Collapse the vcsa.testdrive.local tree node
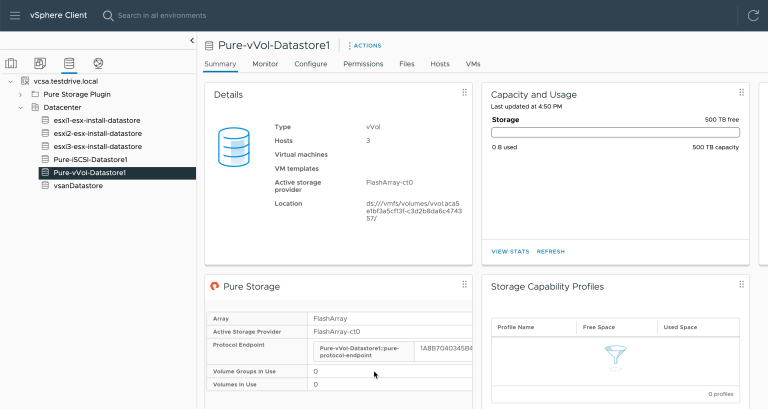768x409 pixels. pyautogui.click(x=9, y=81)
